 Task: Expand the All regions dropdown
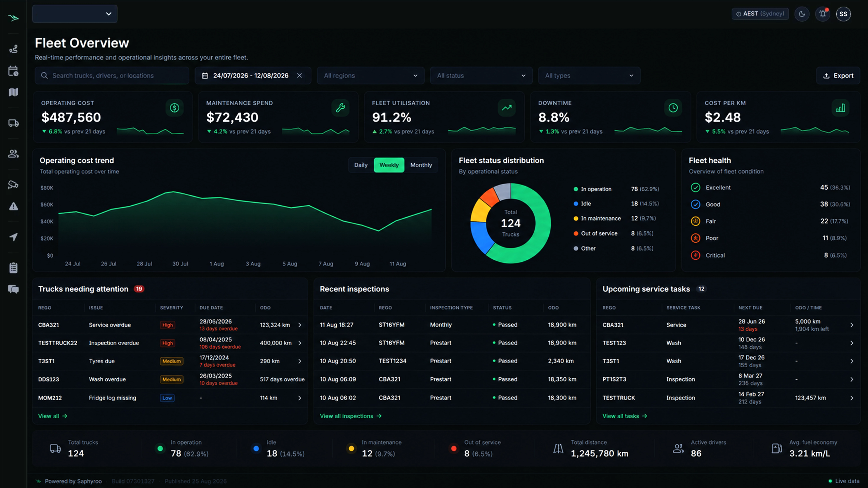(x=370, y=75)
